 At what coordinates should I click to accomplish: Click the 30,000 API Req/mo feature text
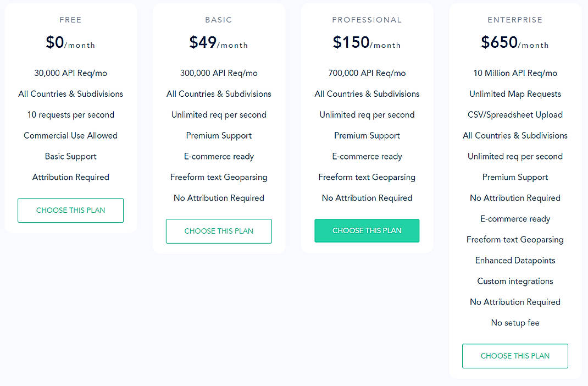pyautogui.click(x=70, y=73)
